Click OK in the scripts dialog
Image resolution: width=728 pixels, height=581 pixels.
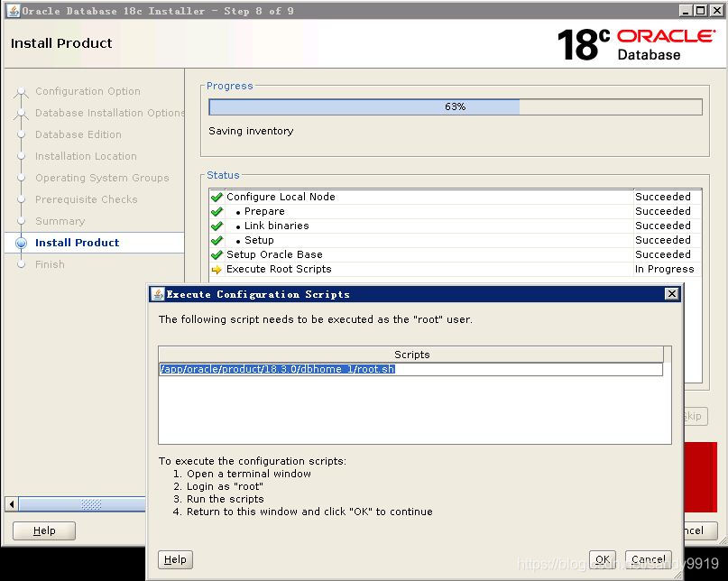(603, 559)
